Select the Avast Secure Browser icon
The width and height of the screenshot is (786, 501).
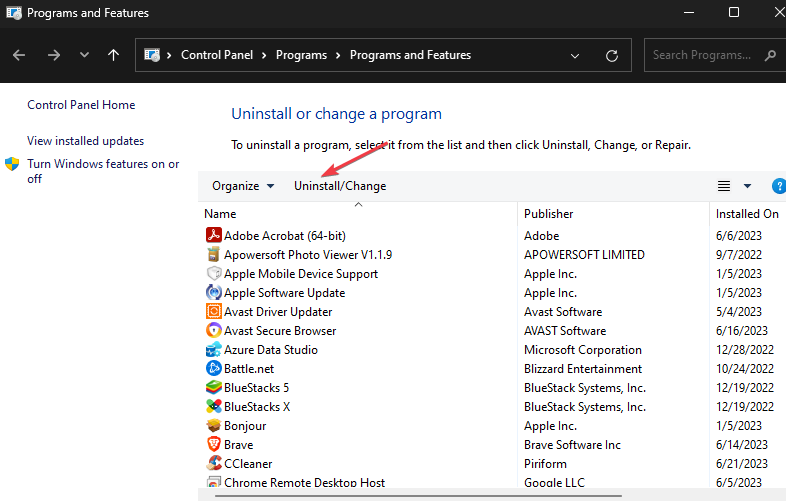point(213,330)
